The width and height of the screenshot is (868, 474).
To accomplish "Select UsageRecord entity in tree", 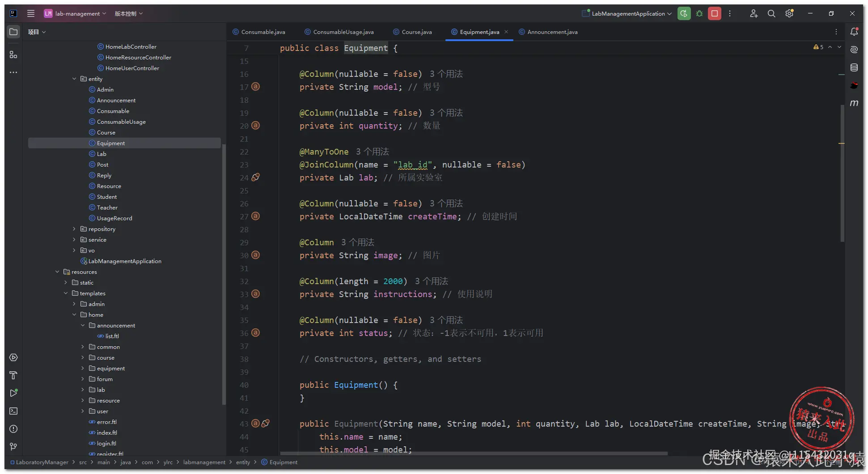I will 114,218.
